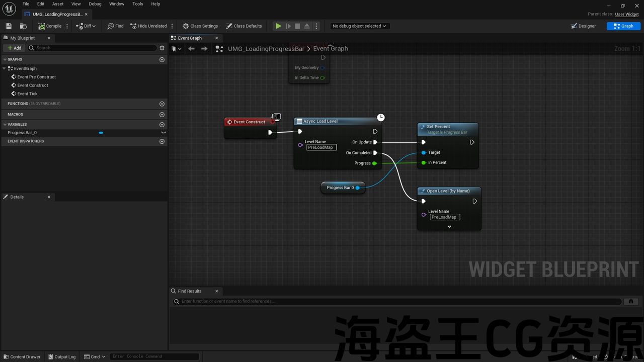Click the add new function plus icon
Viewport: 644px width, 362px height.
[162, 104]
